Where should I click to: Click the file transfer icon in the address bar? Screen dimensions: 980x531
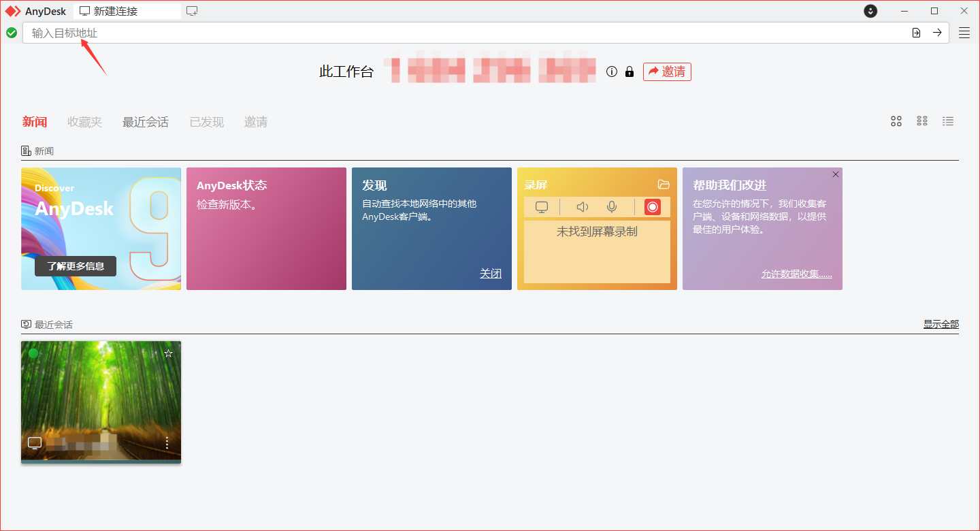(x=917, y=33)
